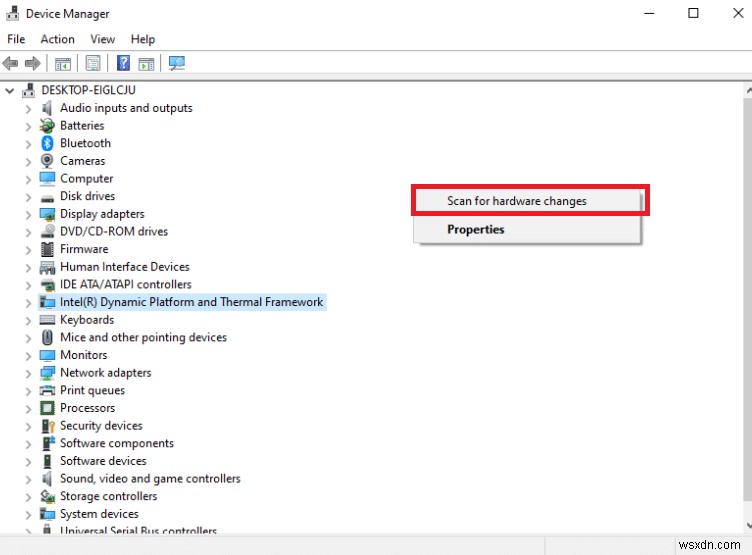Minimize the Device Manager window
Screen dimensions: 752x555
pyautogui.click(x=649, y=13)
